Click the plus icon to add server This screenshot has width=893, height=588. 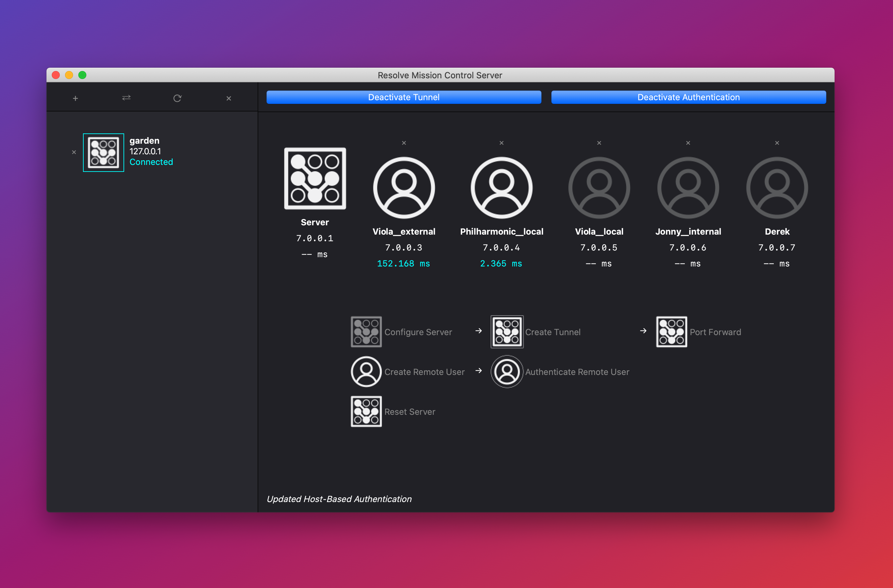coord(75,98)
